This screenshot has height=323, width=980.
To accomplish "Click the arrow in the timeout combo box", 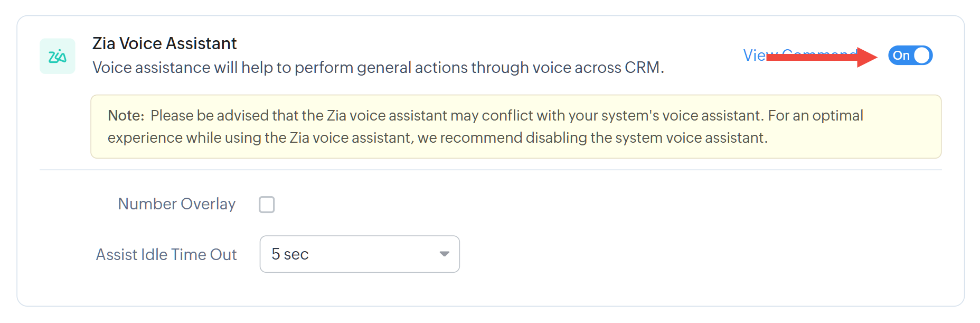I will pyautogui.click(x=444, y=254).
